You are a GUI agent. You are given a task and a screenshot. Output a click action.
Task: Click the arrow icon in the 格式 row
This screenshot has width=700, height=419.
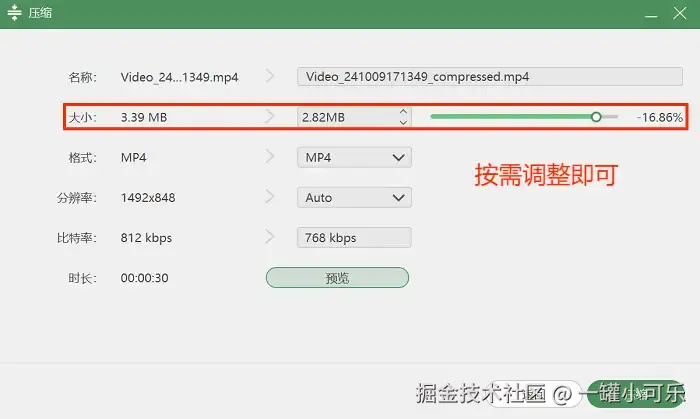click(x=270, y=156)
